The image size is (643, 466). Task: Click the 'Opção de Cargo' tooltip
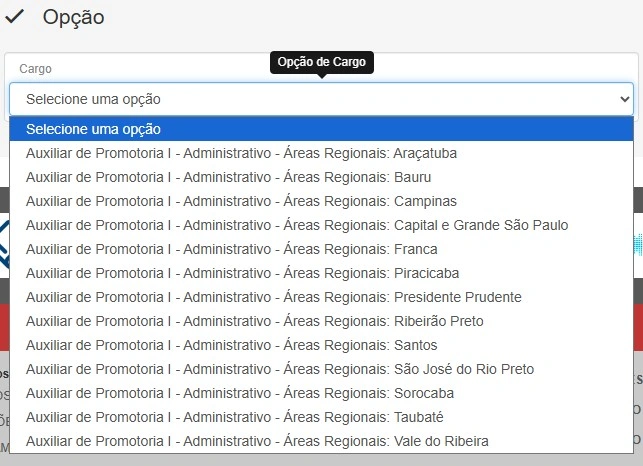click(x=322, y=63)
